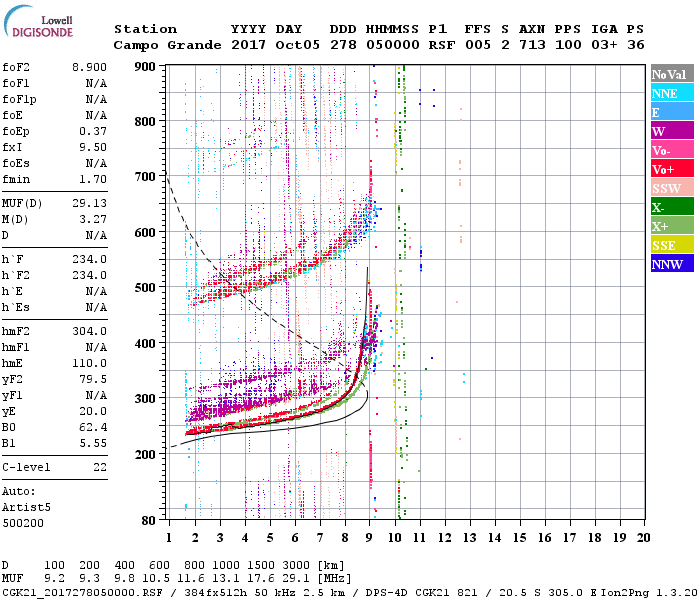700x600 pixels.
Task: Click the Artist5 auto-scaling label
Action: click(x=26, y=508)
